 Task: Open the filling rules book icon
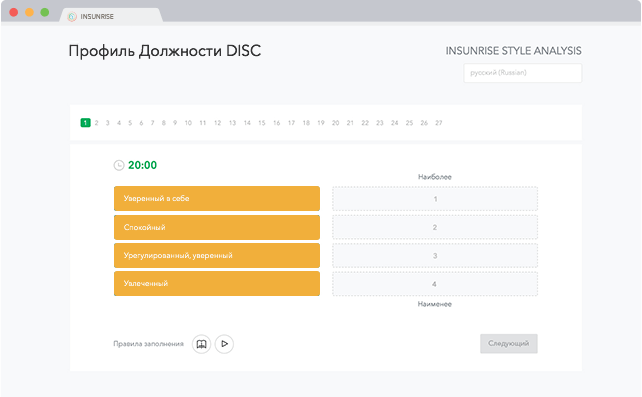[201, 344]
